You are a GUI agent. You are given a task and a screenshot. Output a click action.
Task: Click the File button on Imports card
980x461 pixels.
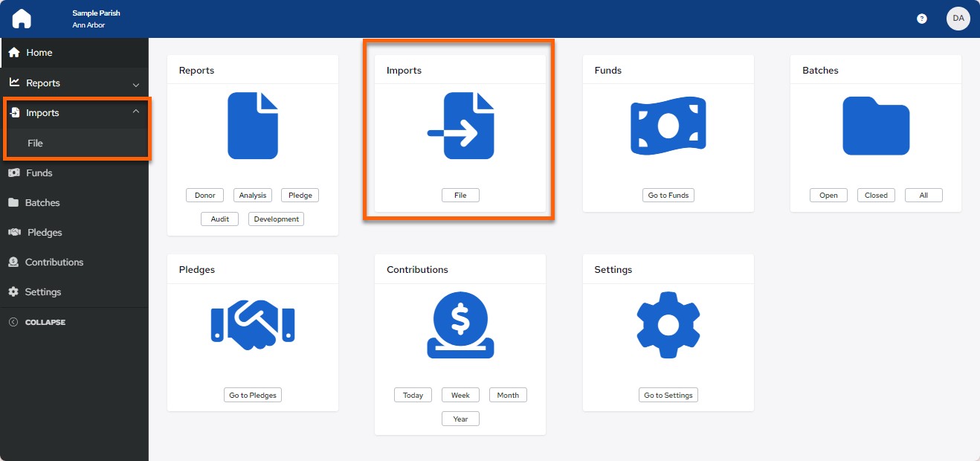[461, 196]
